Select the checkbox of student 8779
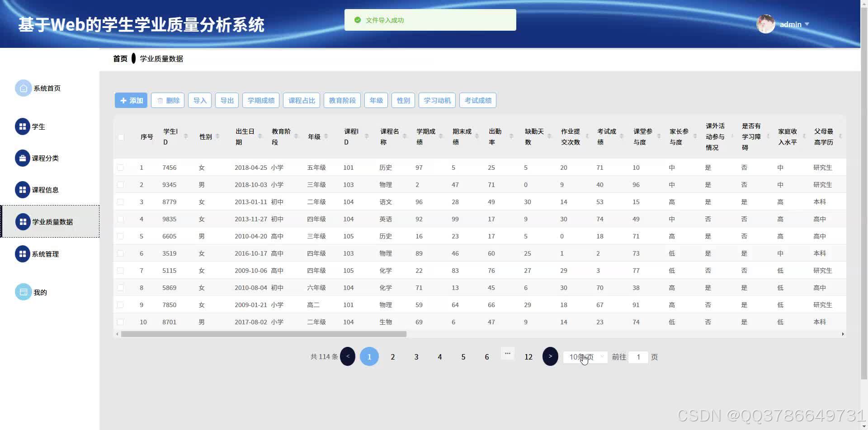The image size is (868, 430). pyautogui.click(x=120, y=202)
